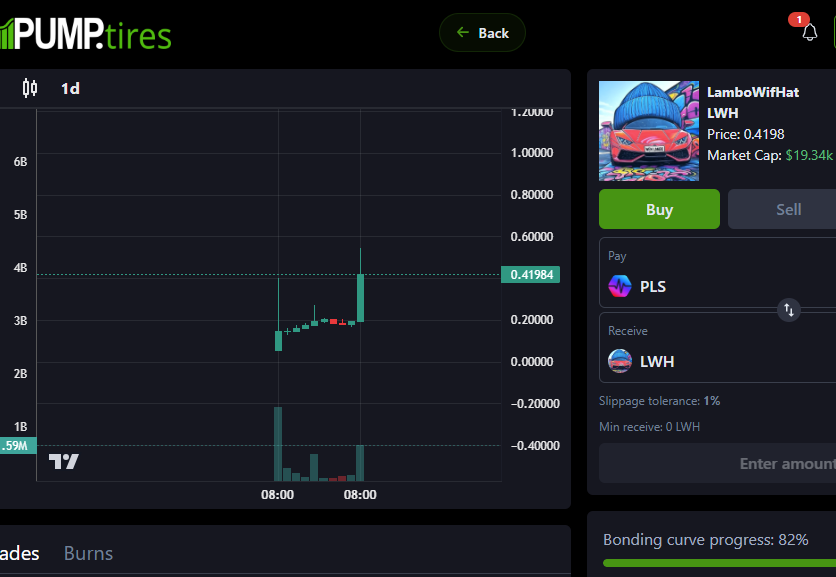The width and height of the screenshot is (836, 577).
Task: Open the notifications bell
Action: click(809, 33)
